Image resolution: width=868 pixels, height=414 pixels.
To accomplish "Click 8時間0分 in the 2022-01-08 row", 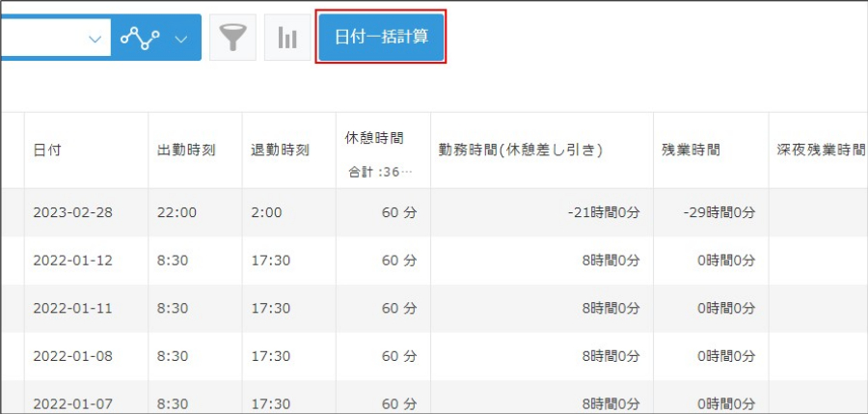I will (x=610, y=356).
